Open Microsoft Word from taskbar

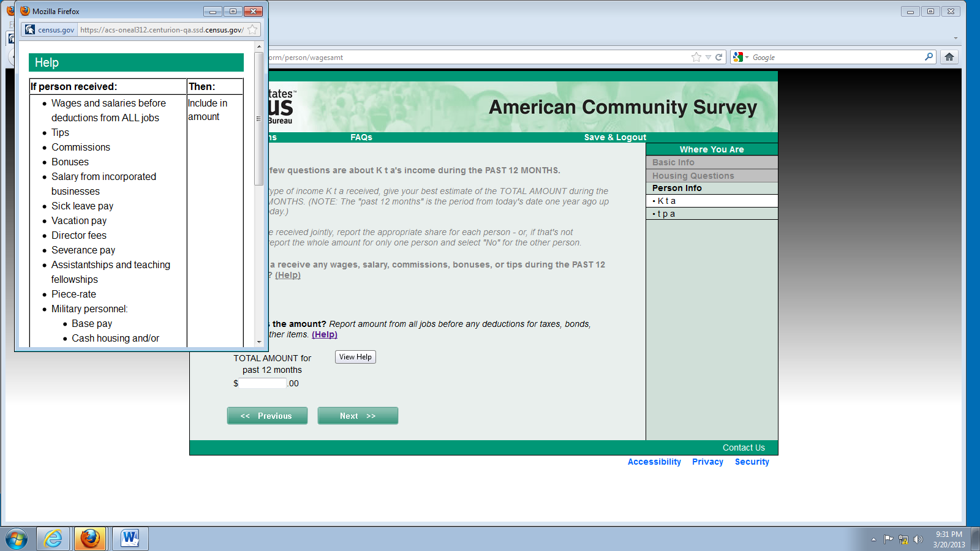(130, 539)
